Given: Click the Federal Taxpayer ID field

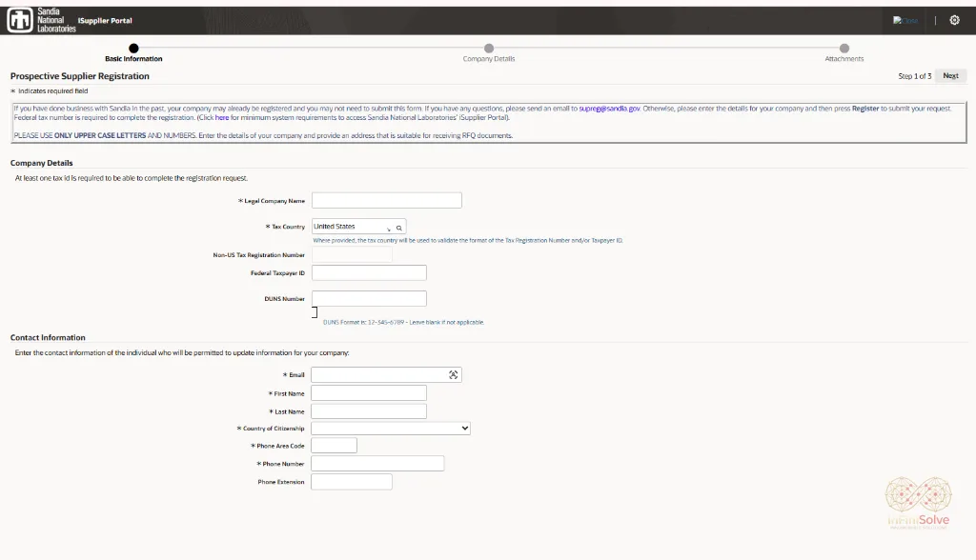Looking at the screenshot, I should click(369, 272).
